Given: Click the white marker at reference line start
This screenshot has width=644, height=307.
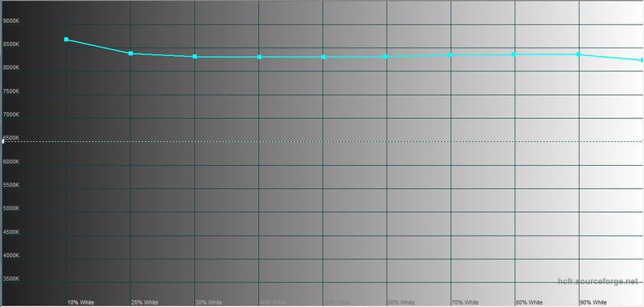Looking at the screenshot, I should coord(3,141).
